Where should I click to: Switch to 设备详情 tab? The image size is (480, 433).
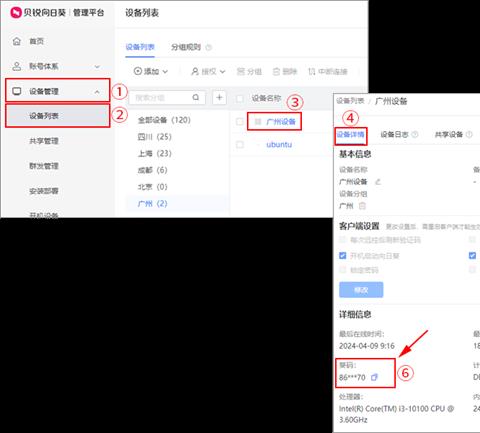(351, 135)
